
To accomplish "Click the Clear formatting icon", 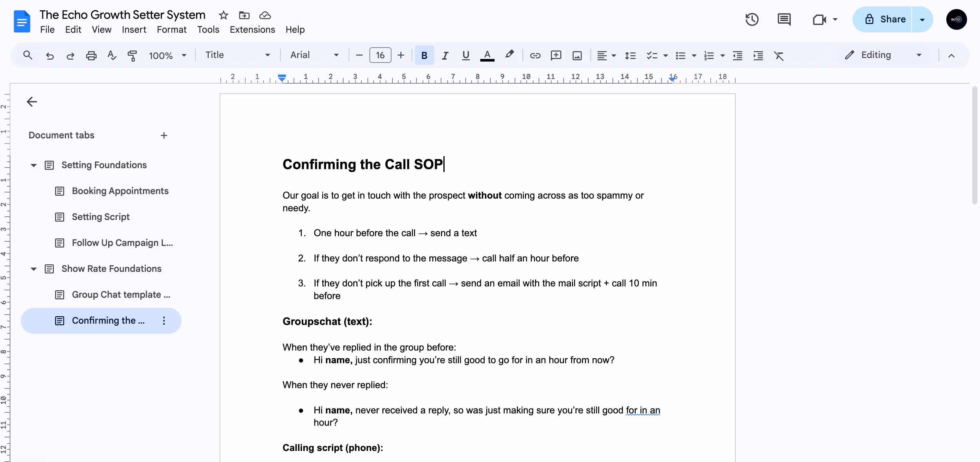I will pos(779,55).
